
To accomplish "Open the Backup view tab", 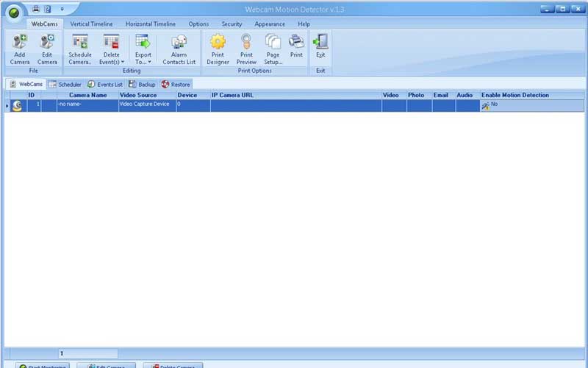I will click(142, 85).
